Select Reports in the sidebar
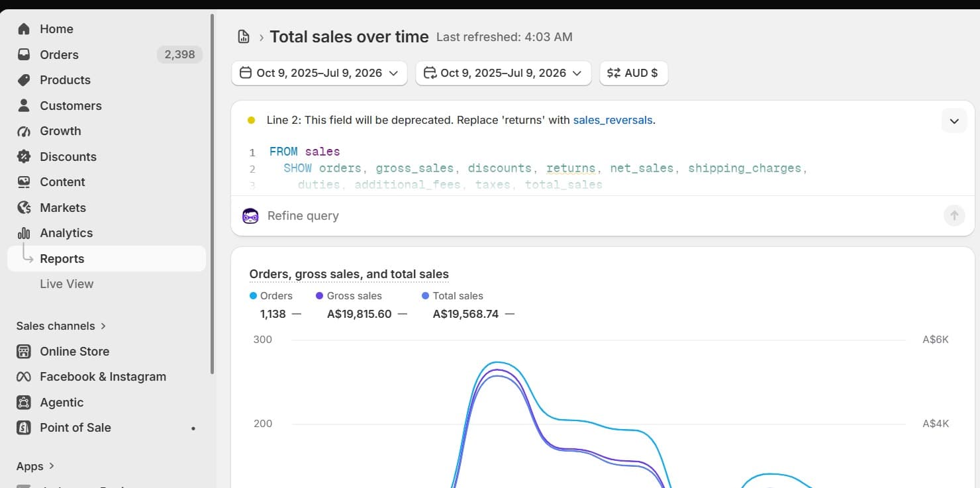This screenshot has width=980, height=488. [x=107, y=259]
